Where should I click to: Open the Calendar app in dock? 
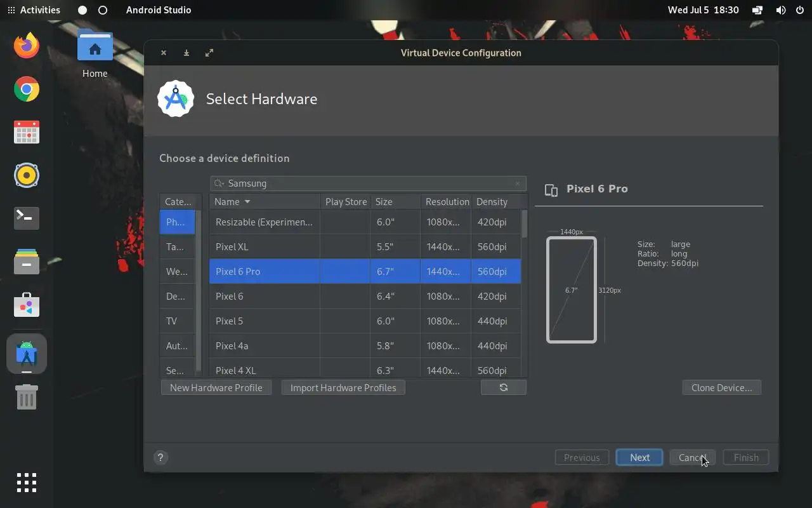27,132
